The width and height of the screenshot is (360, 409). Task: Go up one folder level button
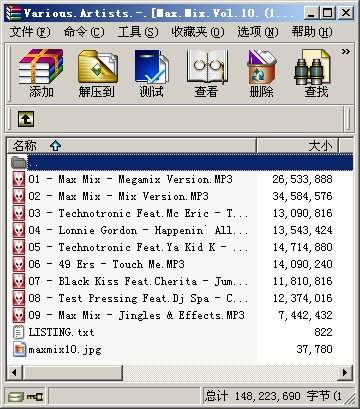pos(26,119)
